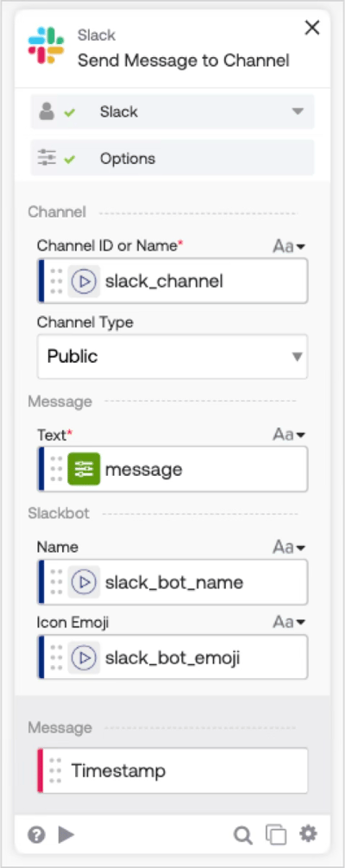
Task: Click the user account icon beside Slack
Action: (x=47, y=111)
